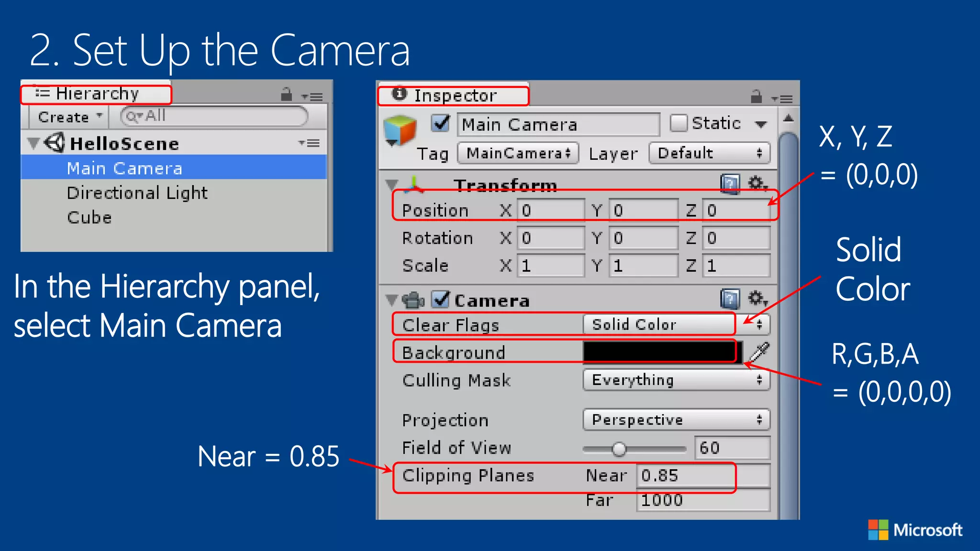Click the Far clipping plane field
This screenshot has height=551, width=980.
point(703,500)
